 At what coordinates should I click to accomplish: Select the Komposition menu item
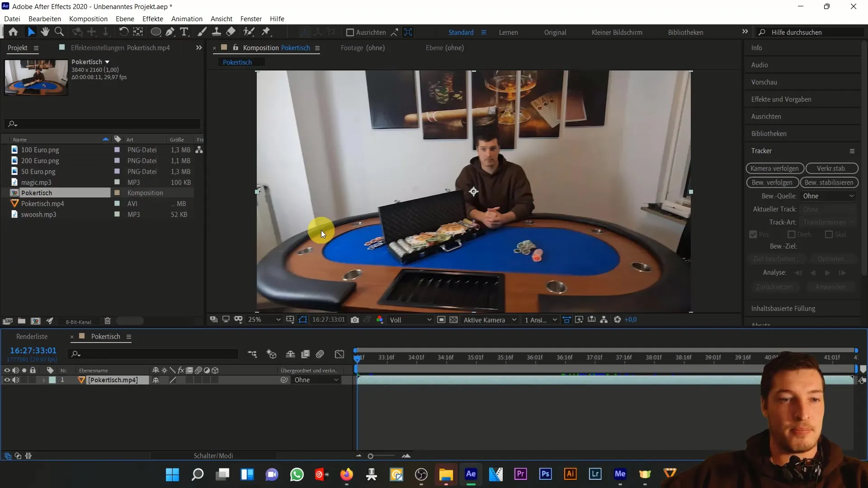(x=88, y=19)
